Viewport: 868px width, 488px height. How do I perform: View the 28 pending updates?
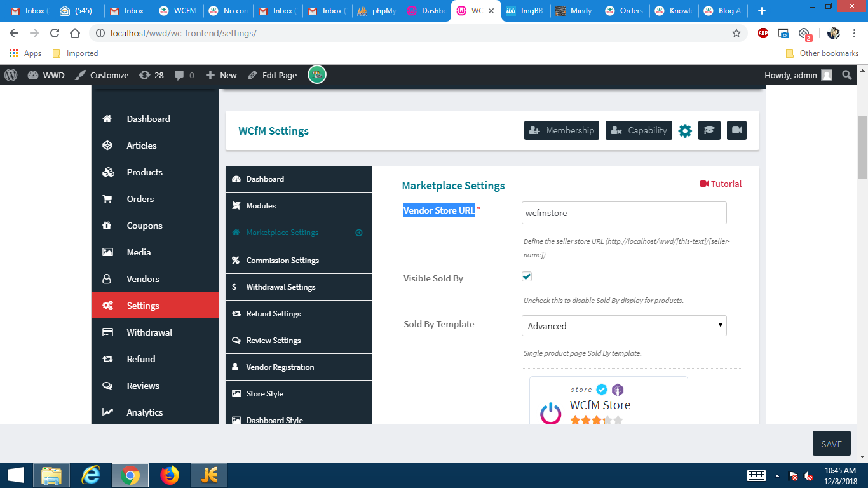click(x=151, y=75)
